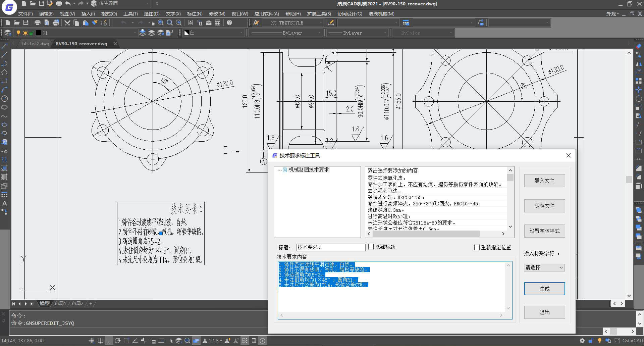Check the 隐藏标题 checkbox
644x346 pixels.
click(x=371, y=247)
